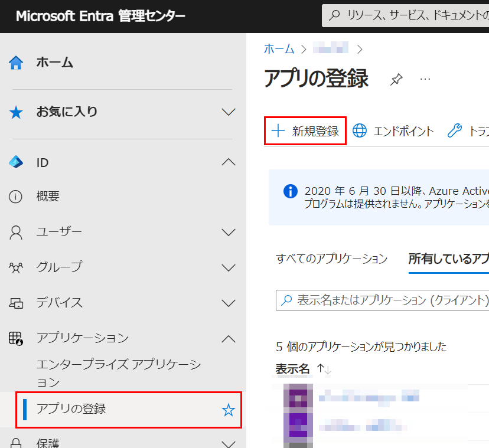Click the エンドポイント toolbar button
Image resolution: width=489 pixels, height=448 pixels.
click(393, 130)
